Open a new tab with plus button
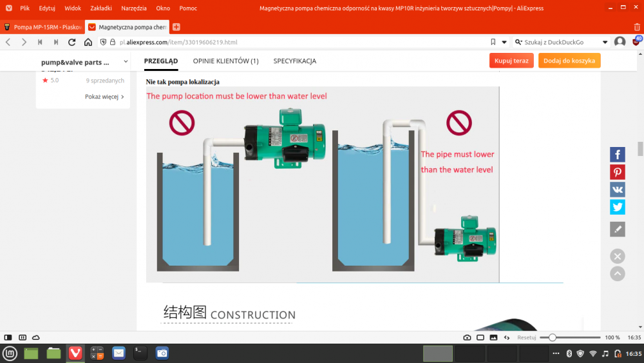Image resolution: width=644 pixels, height=363 pixels. click(176, 27)
